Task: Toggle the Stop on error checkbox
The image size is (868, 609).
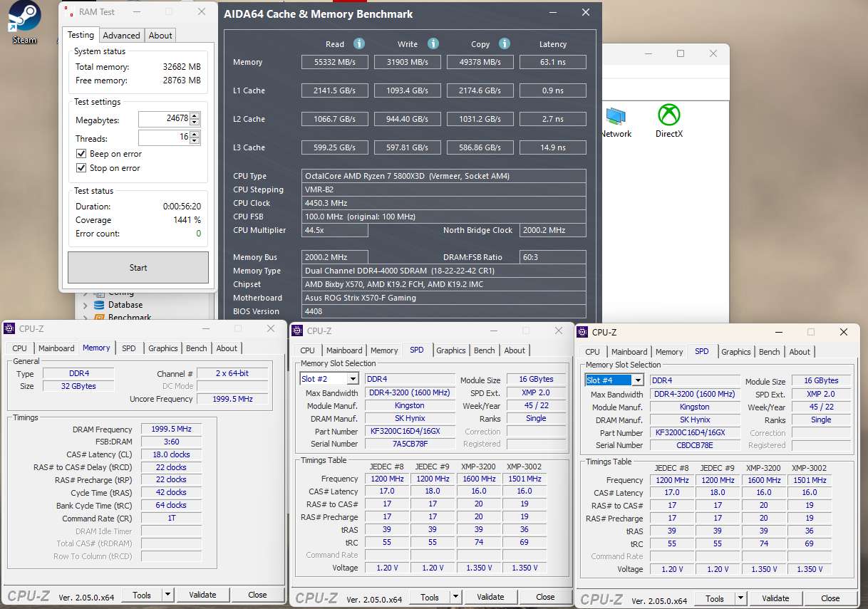Action: [x=81, y=168]
